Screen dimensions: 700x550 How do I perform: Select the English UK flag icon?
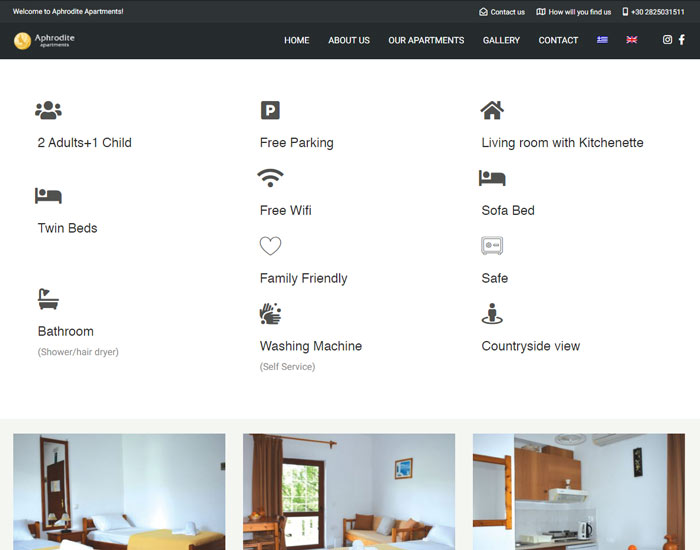coord(632,40)
